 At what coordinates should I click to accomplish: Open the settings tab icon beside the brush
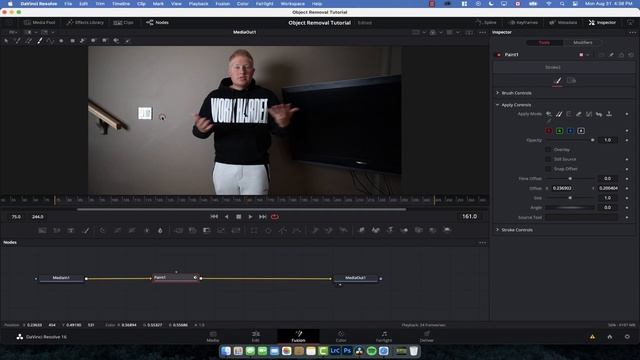(x=571, y=81)
